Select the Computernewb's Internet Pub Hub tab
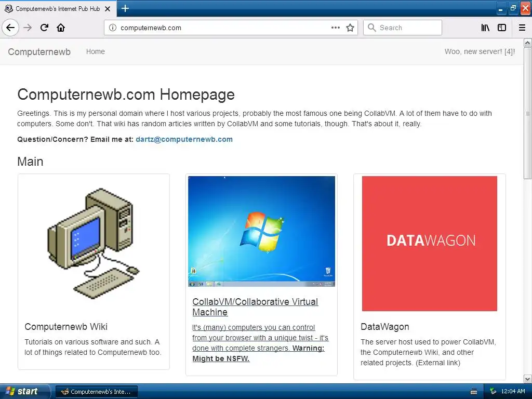Screen dimensions: 532x399 coord(58,9)
